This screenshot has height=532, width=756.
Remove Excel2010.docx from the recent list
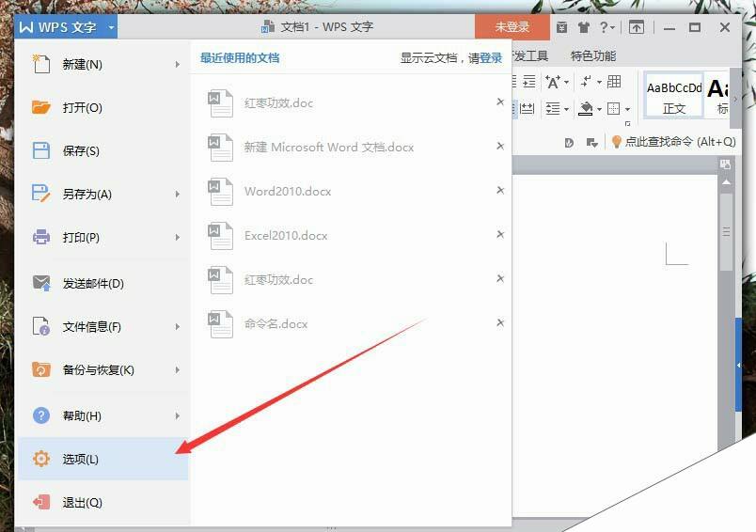pyautogui.click(x=500, y=234)
